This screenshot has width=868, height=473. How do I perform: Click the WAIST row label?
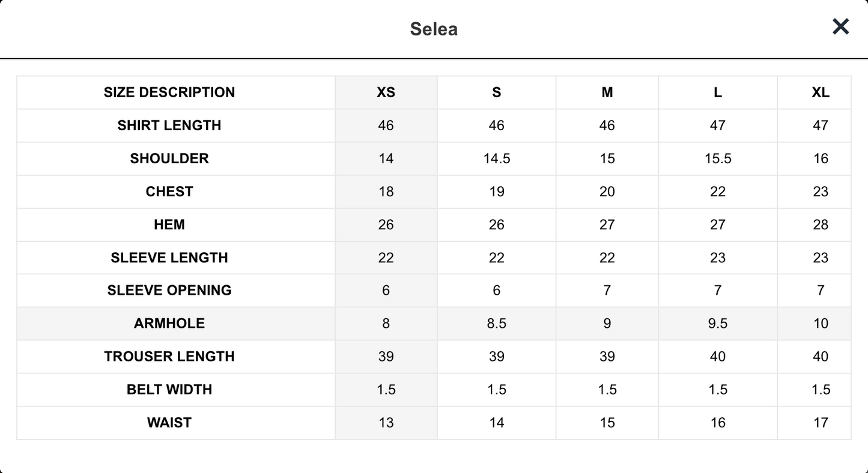click(169, 423)
